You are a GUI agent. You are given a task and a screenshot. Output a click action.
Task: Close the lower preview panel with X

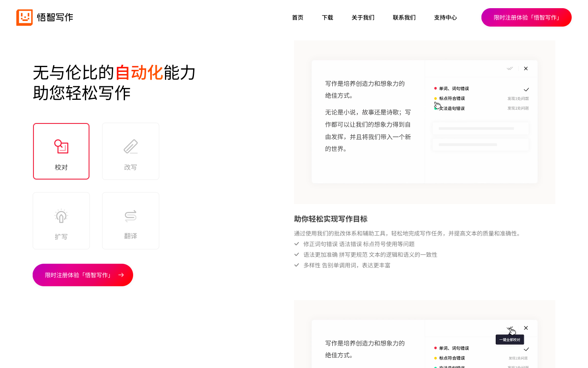tap(526, 328)
